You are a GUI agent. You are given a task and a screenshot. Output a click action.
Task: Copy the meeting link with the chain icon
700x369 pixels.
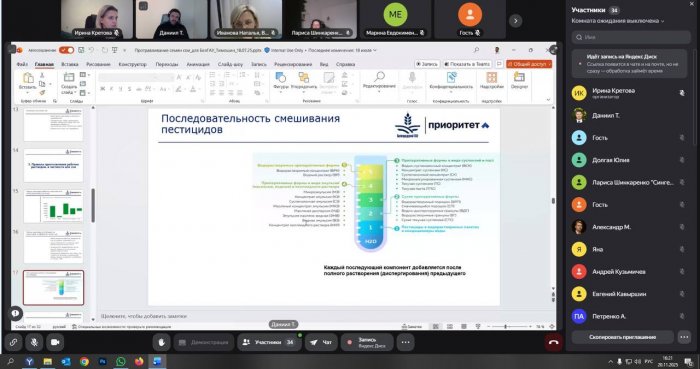(x=13, y=342)
